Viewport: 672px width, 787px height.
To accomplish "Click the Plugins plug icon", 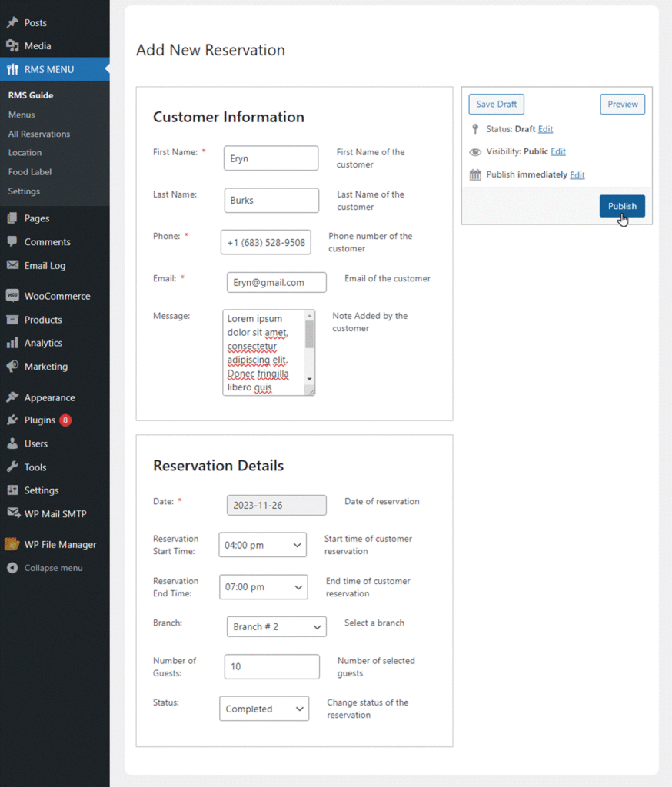I will (x=12, y=420).
